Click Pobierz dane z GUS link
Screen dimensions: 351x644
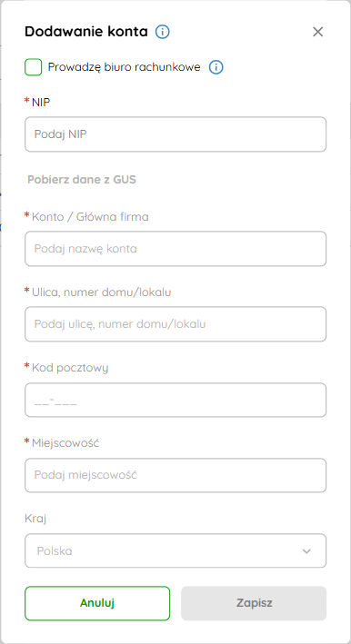81,180
